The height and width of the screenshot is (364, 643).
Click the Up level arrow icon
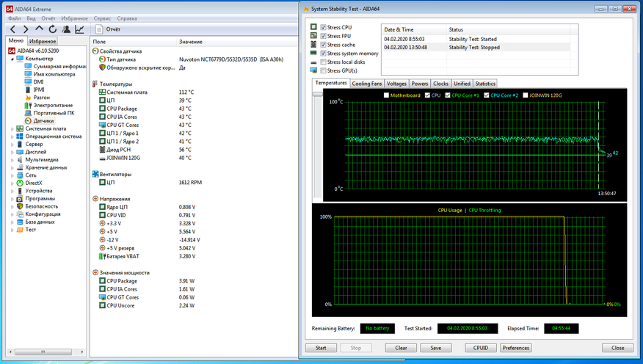point(40,29)
